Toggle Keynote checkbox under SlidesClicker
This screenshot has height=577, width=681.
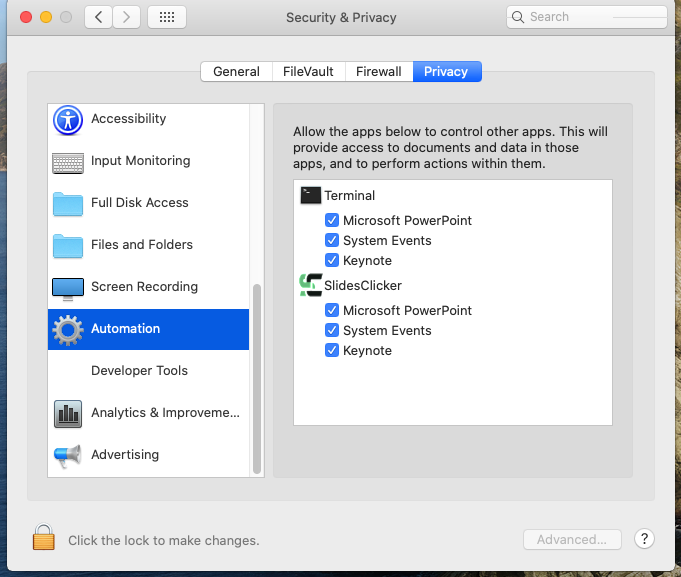click(332, 350)
